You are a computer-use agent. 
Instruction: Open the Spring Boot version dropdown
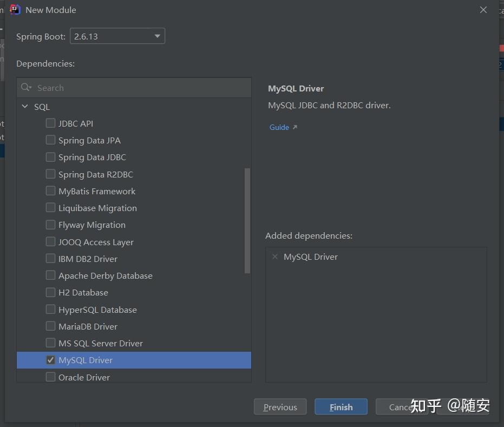156,36
